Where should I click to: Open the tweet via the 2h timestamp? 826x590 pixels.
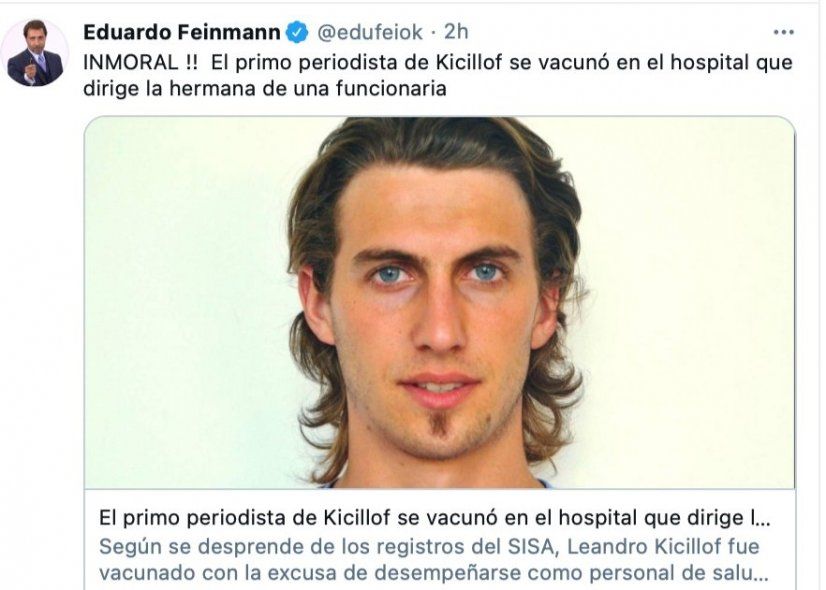456,32
